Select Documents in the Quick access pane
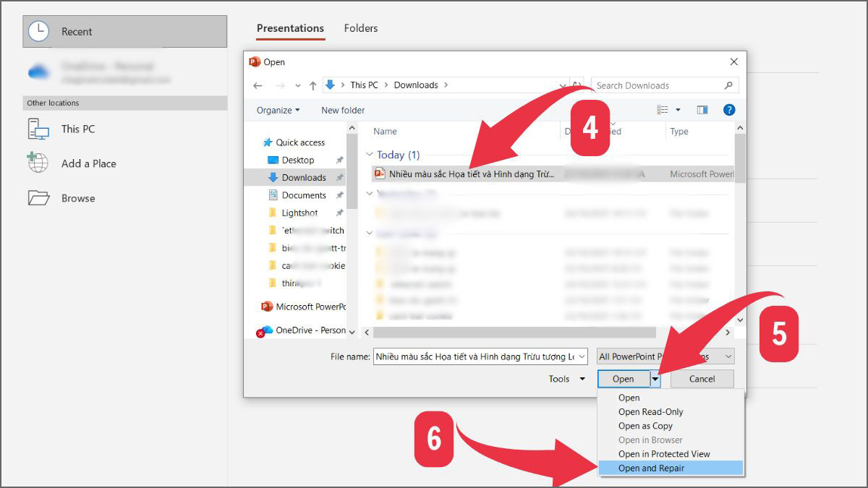868x488 pixels. [x=303, y=194]
